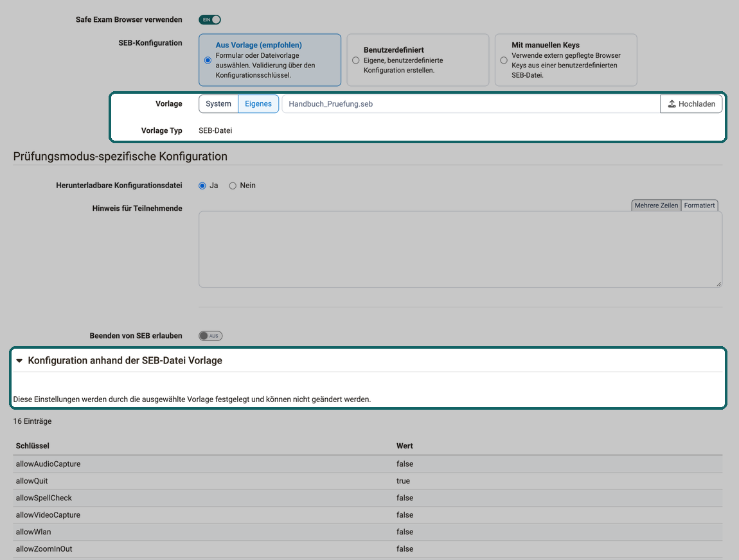Collapse the Konfiguration anhand der SEB-Datei Vorlage section
Viewport: 739px width, 560px height.
tap(19, 360)
